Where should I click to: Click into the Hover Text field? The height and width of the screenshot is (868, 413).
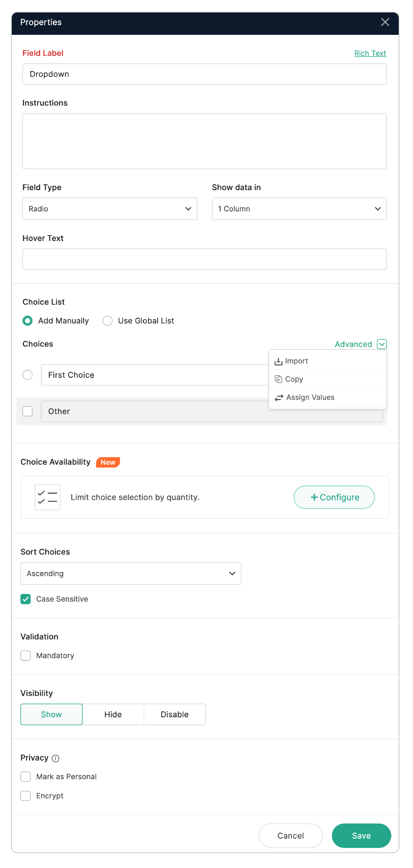click(204, 259)
